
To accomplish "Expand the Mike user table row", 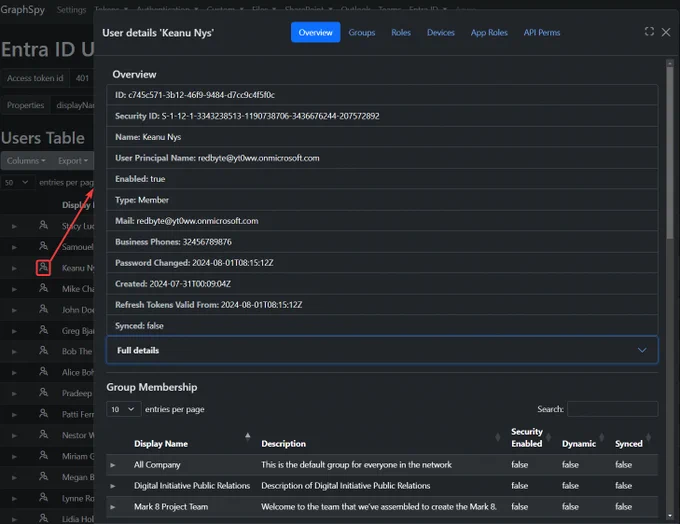I will point(14,289).
